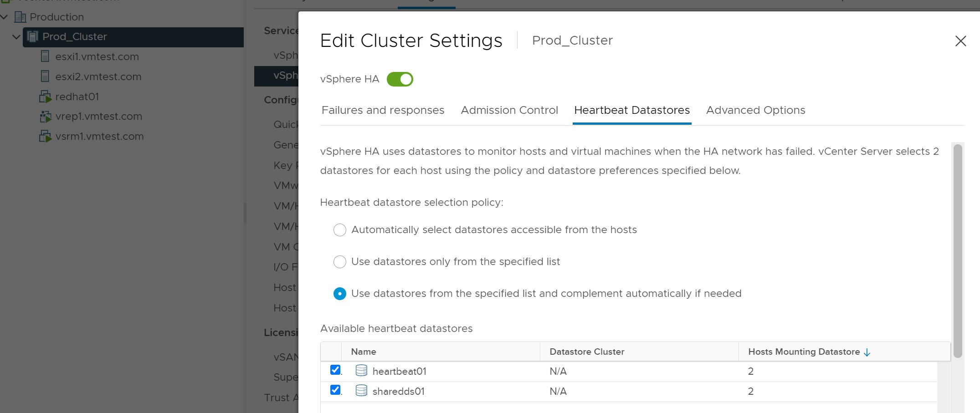Uncheck the heartbeat01 datastore checkbox

coord(335,370)
